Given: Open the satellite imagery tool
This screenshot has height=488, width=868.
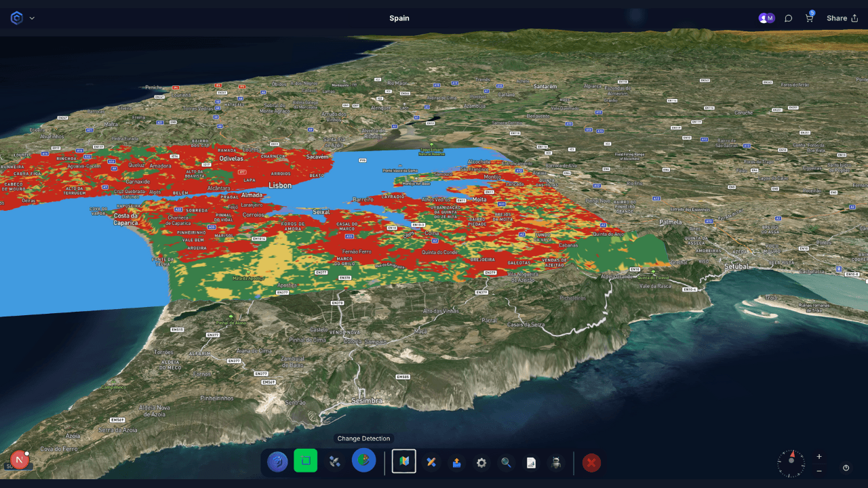Looking at the screenshot, I should pyautogui.click(x=334, y=462).
